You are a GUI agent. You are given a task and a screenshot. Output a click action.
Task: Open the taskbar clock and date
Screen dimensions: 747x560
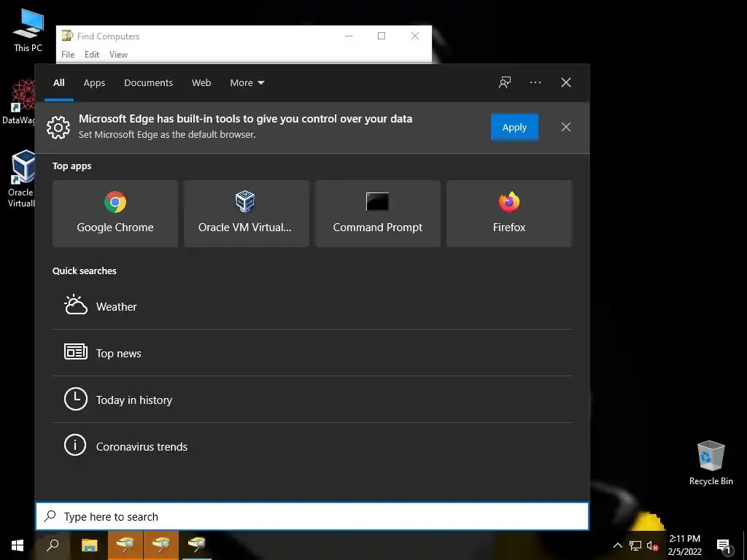click(684, 545)
